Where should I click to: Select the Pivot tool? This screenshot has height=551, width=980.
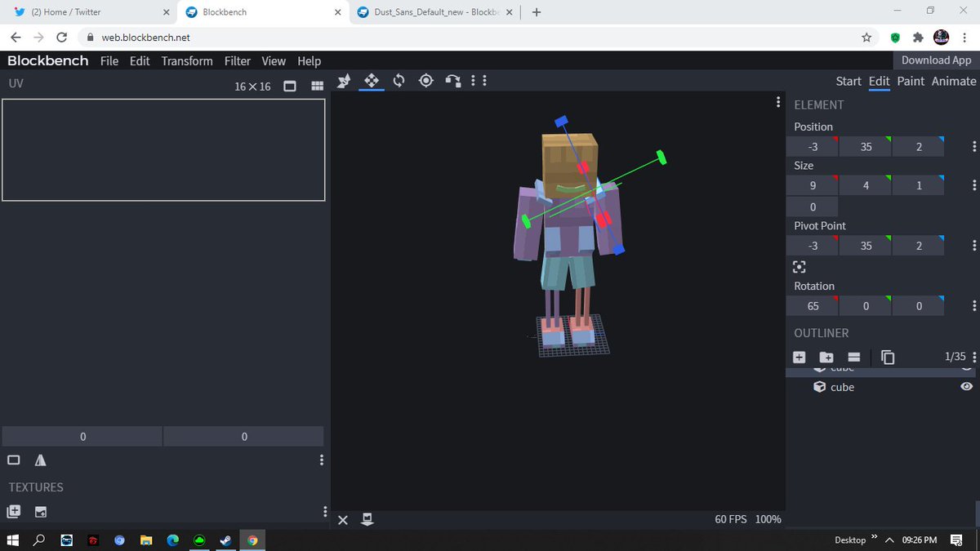[425, 81]
